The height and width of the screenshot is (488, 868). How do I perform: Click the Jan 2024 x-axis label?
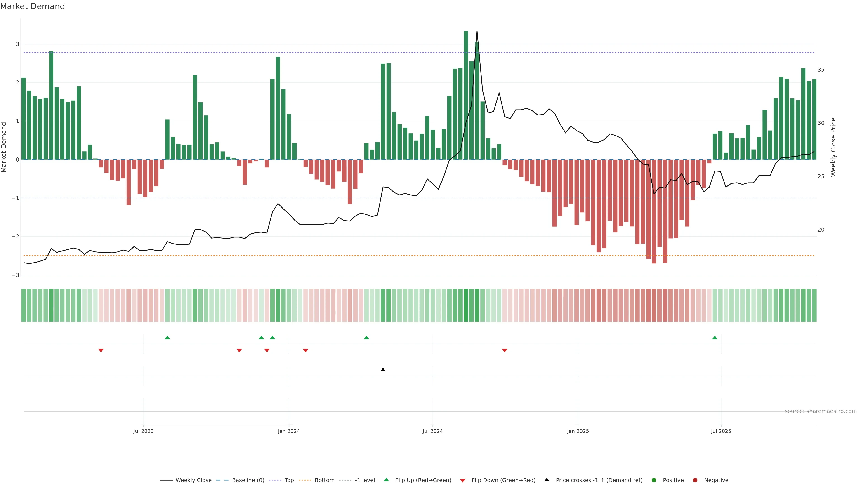point(289,431)
